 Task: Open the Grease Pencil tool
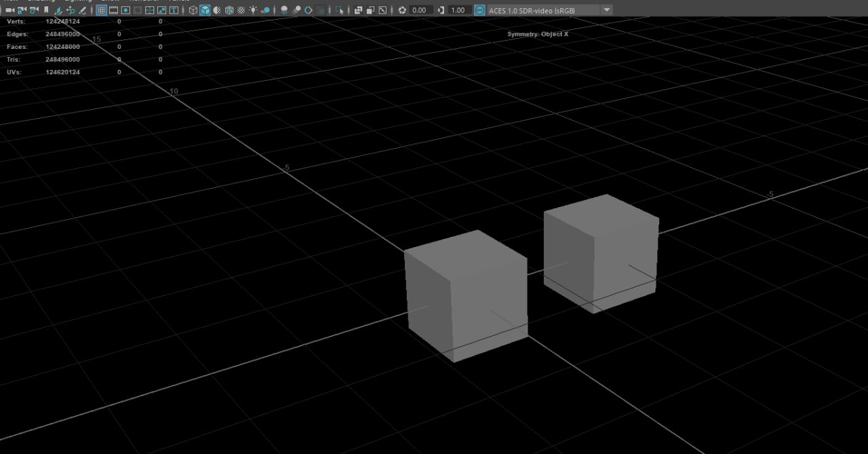coord(83,10)
